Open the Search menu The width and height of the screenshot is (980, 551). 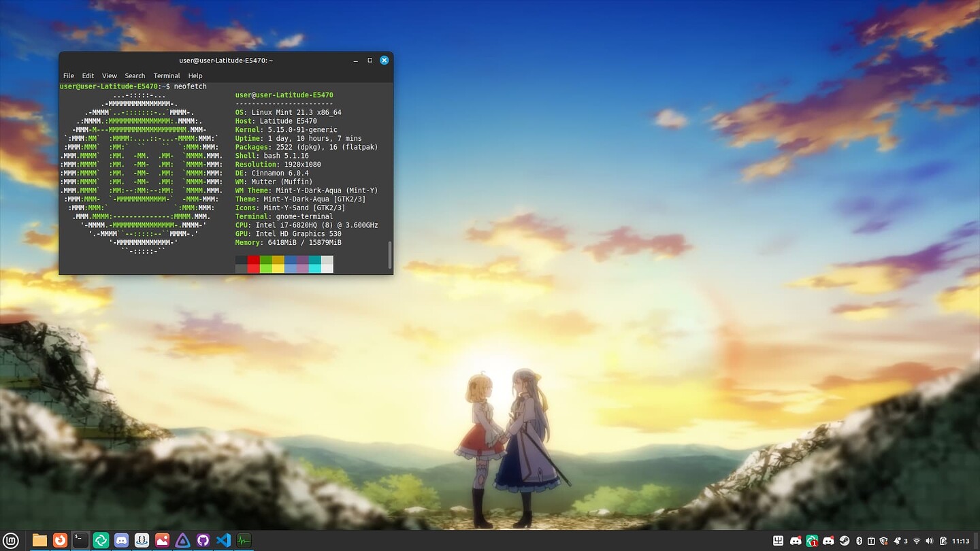(x=135, y=76)
